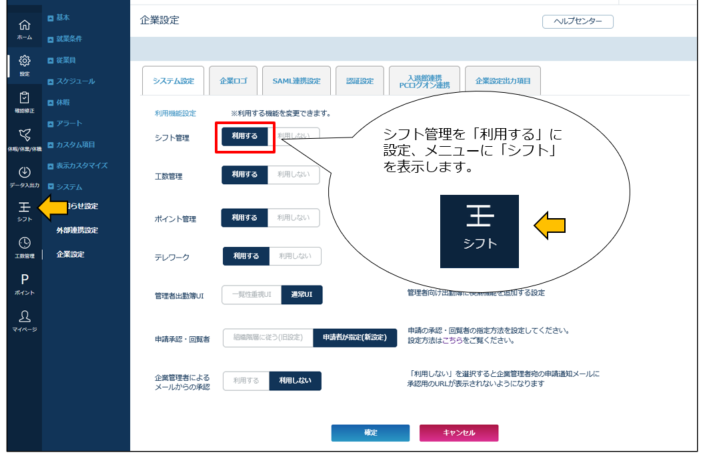Switch to the SAML連携設定 tab
The width and height of the screenshot is (705, 459).
click(296, 81)
